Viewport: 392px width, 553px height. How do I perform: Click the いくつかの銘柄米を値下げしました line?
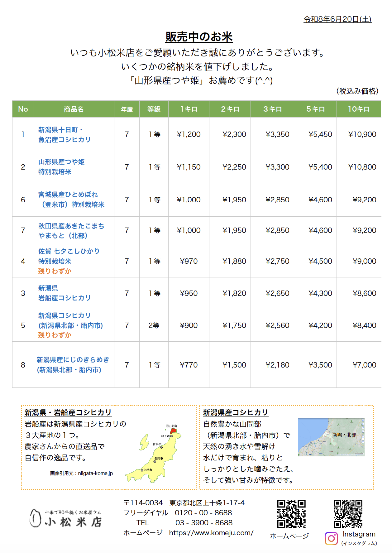pos(198,66)
